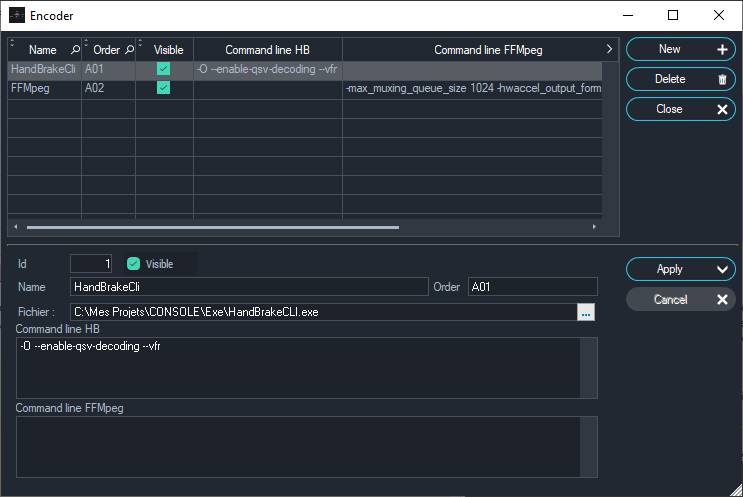Click the sort arrows beside Order header
Screen dimensions: 743x497
pos(86,43)
